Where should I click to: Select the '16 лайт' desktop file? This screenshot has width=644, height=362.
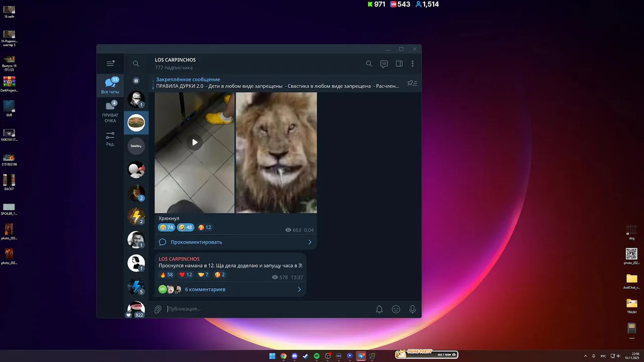click(x=9, y=12)
